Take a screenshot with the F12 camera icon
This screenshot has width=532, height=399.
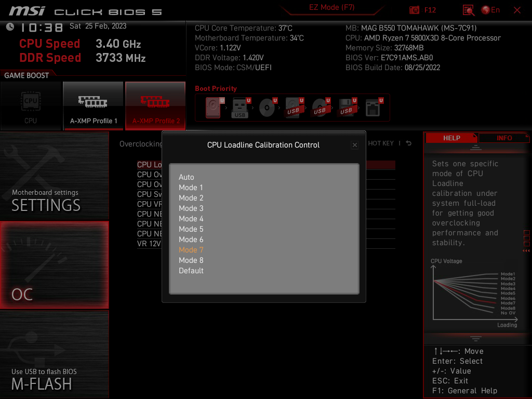click(x=414, y=10)
